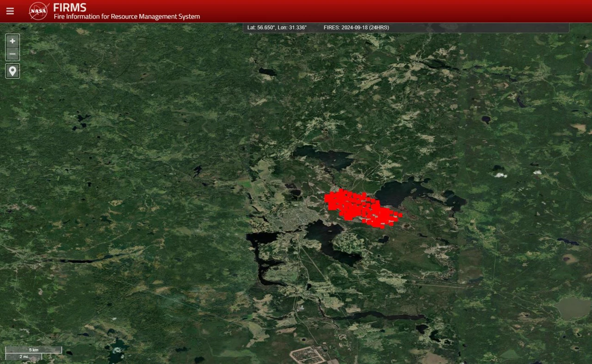Click the FIRMS title in header

[70, 7]
